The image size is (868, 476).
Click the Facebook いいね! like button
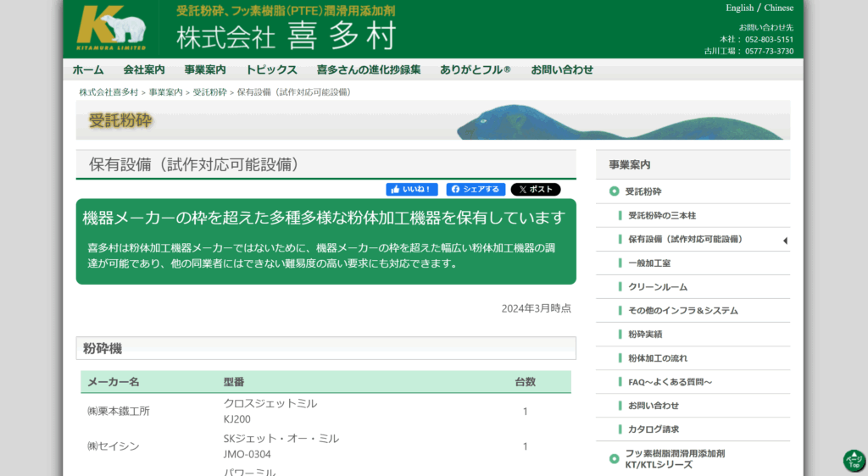point(411,190)
